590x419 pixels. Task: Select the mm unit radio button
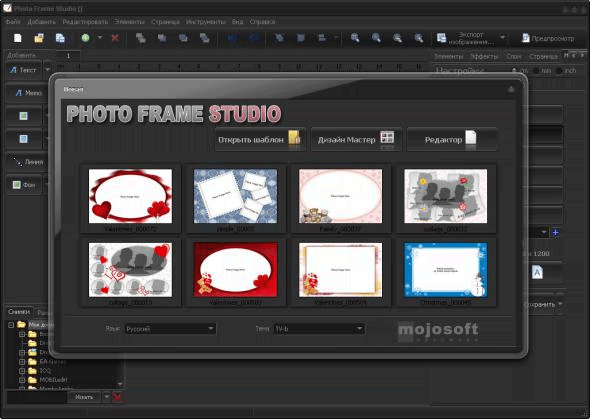536,70
